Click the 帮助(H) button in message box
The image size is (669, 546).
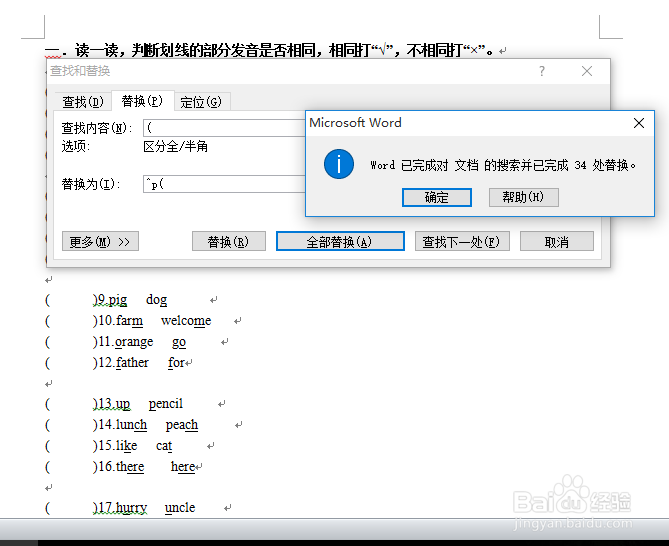click(x=524, y=197)
